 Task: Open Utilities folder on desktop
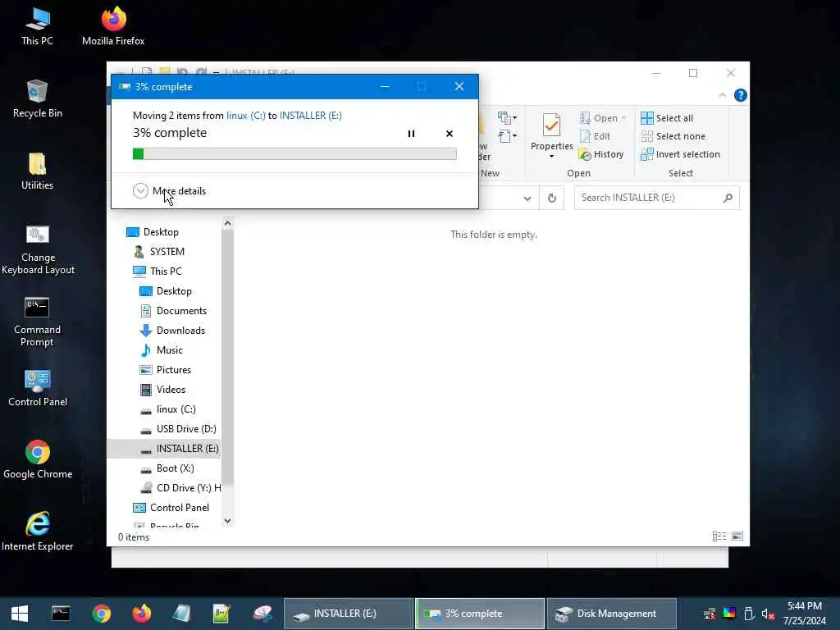38,171
